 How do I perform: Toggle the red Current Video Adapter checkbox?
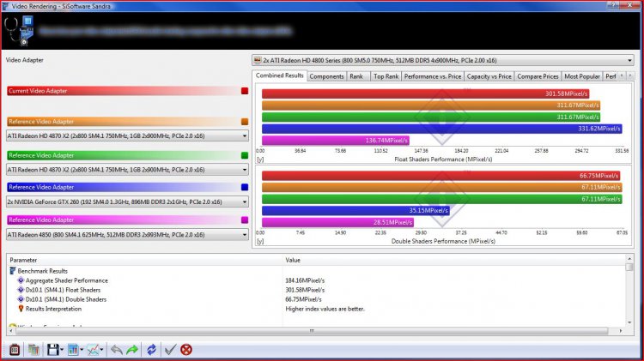[x=245, y=91]
